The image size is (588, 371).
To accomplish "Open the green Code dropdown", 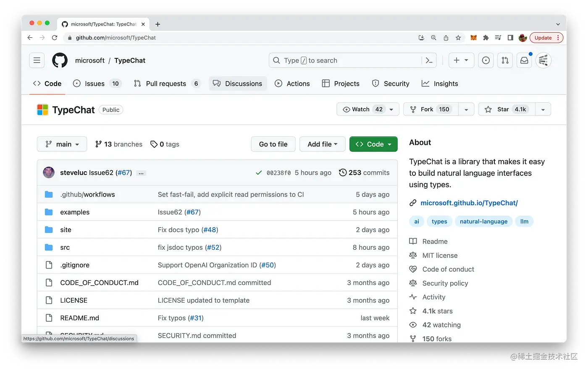I will (373, 144).
